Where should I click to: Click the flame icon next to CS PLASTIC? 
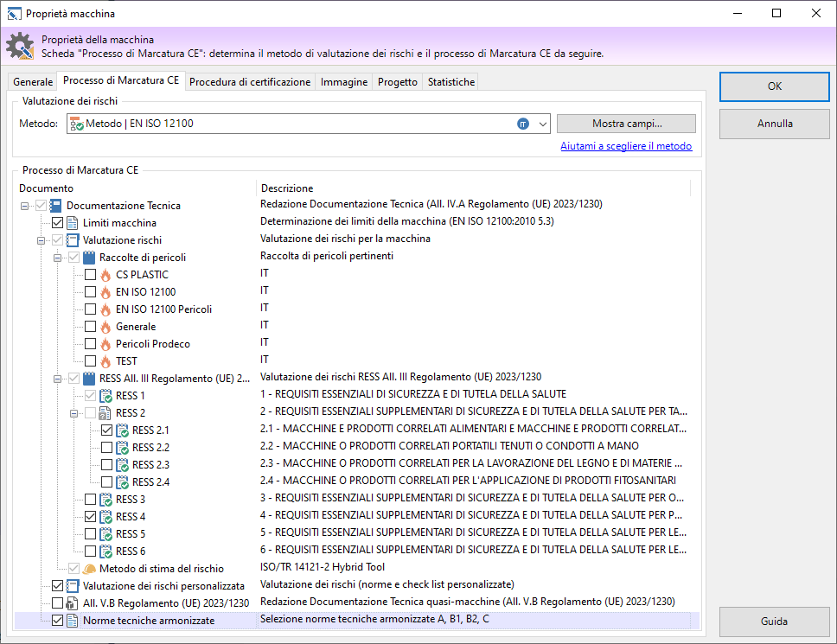pos(105,275)
